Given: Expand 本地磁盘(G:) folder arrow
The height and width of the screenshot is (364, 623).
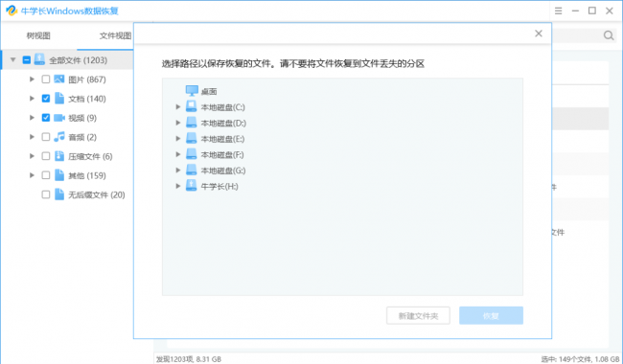Looking at the screenshot, I should [178, 170].
